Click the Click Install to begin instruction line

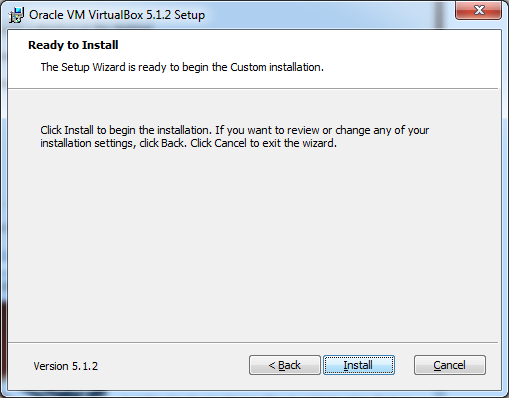point(235,130)
